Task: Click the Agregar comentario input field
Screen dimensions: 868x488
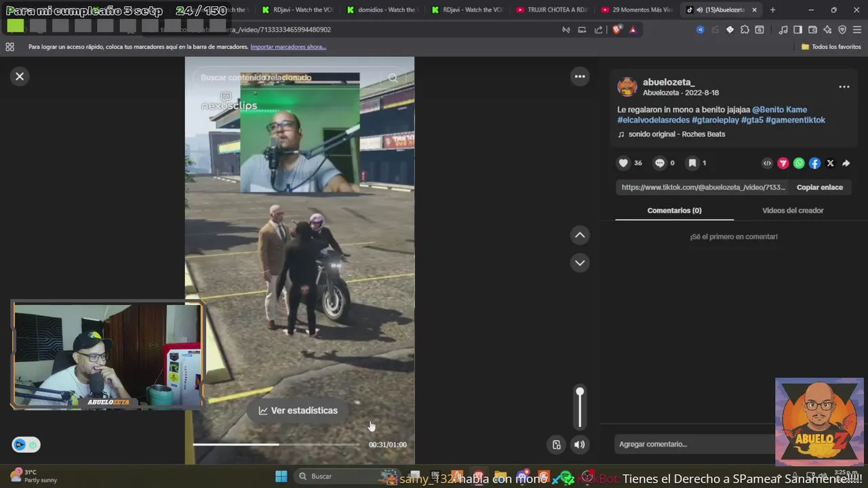Action: (695, 444)
